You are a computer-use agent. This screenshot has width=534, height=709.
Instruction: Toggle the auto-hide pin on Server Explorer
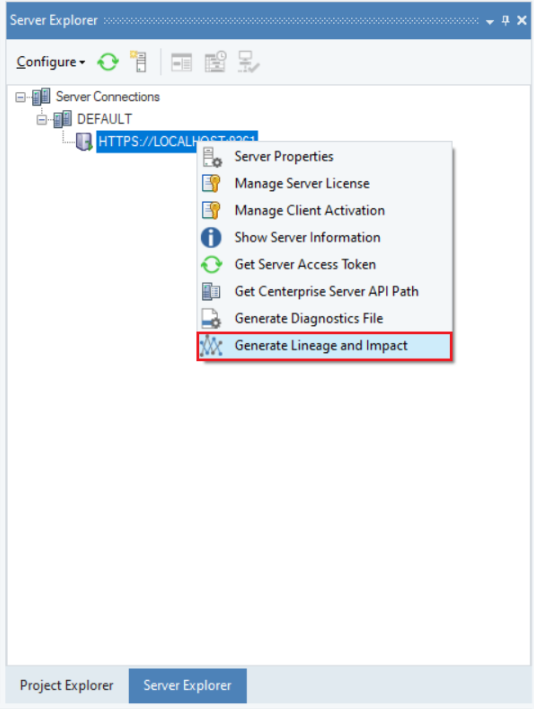pyautogui.click(x=506, y=20)
